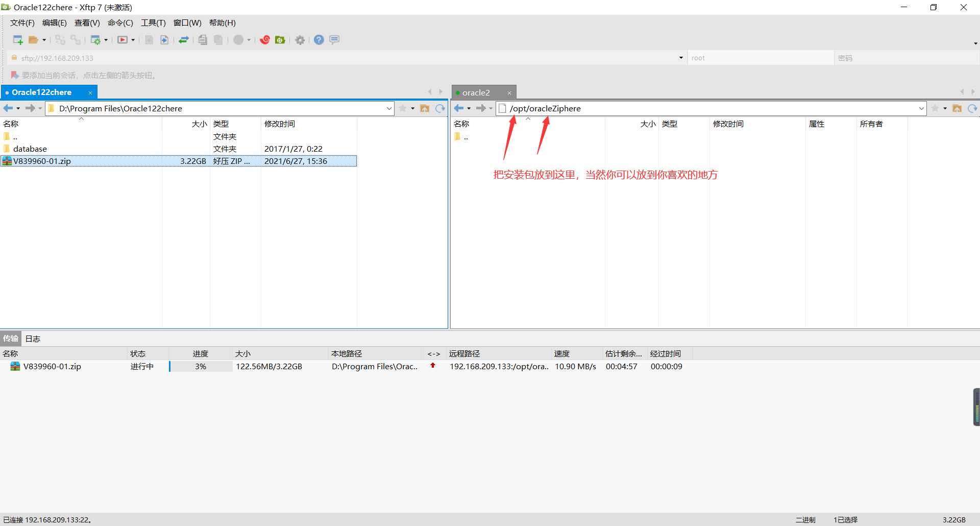Expand the remote path /opt/oracleZiphere dropdown
The height and width of the screenshot is (526, 980).
tap(921, 108)
